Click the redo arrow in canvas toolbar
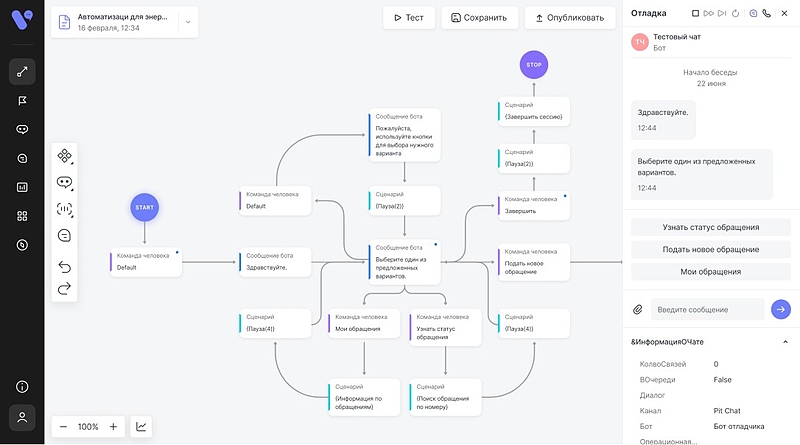The image size is (800, 445). pyautogui.click(x=65, y=288)
